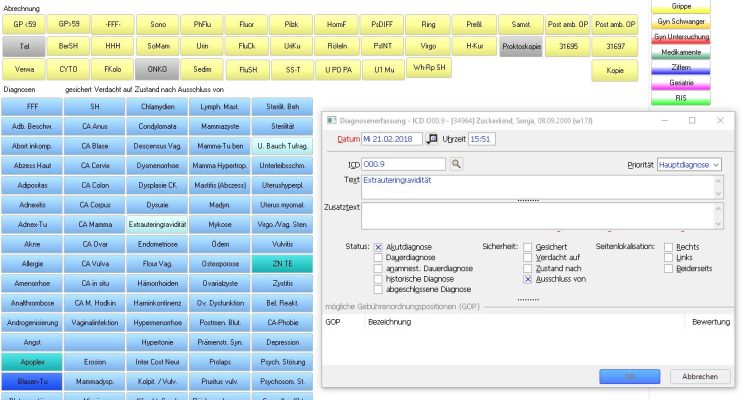Click the Kopie button
Viewport: 745px width, 400px height.
coord(614,70)
